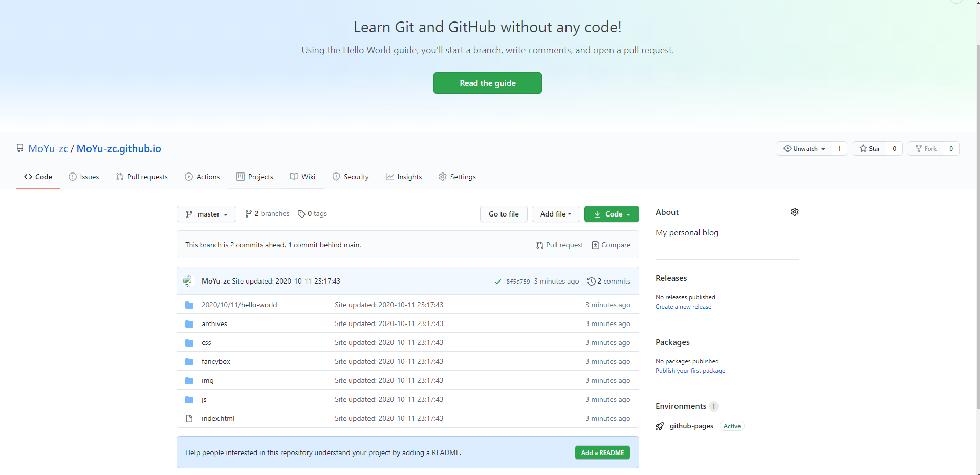View the 2 commits history link
Viewport: 980px width, 475px height.
(x=609, y=282)
